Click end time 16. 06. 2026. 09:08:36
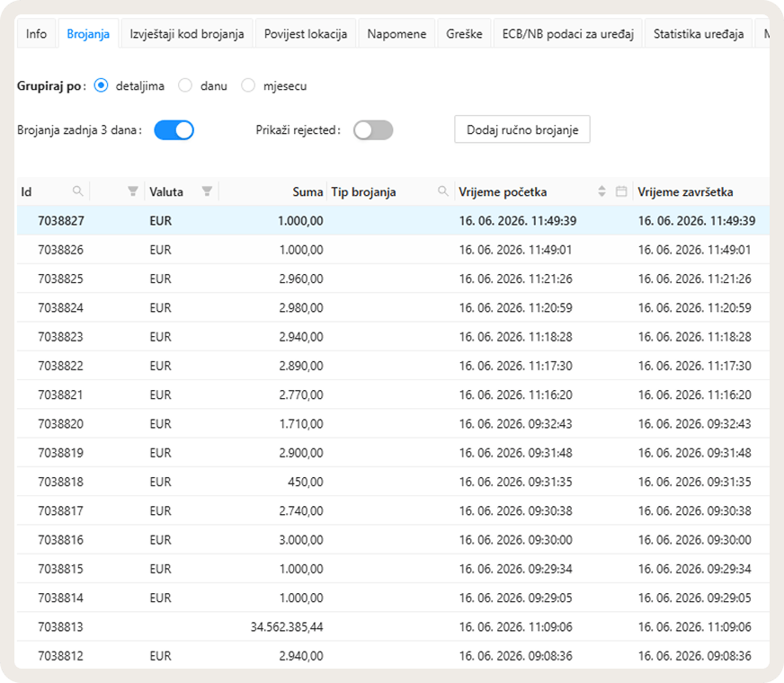The image size is (784, 683). pyautogui.click(x=694, y=655)
